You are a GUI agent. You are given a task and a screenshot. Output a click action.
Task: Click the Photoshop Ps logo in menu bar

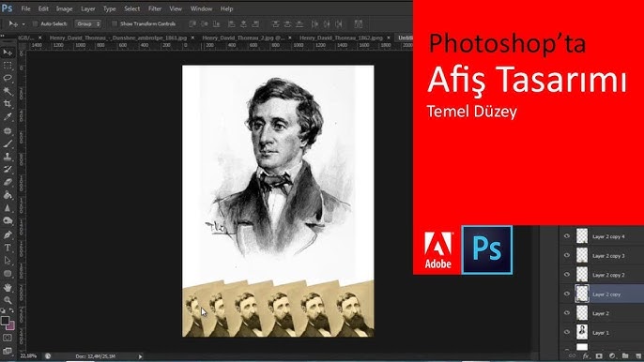tap(7, 8)
